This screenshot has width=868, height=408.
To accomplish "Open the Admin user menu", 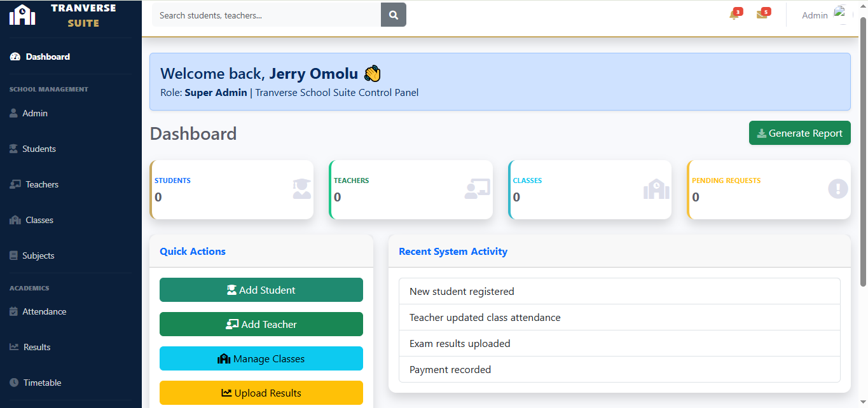I will pyautogui.click(x=815, y=15).
